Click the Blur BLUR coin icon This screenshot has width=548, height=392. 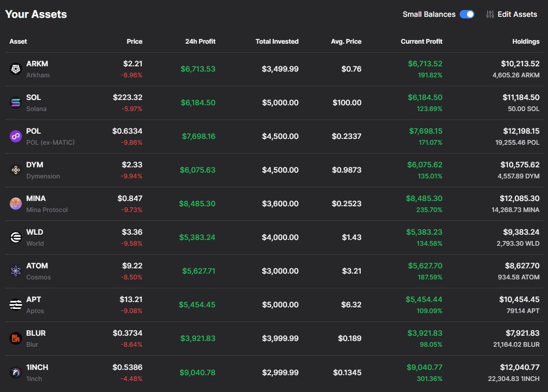16,338
